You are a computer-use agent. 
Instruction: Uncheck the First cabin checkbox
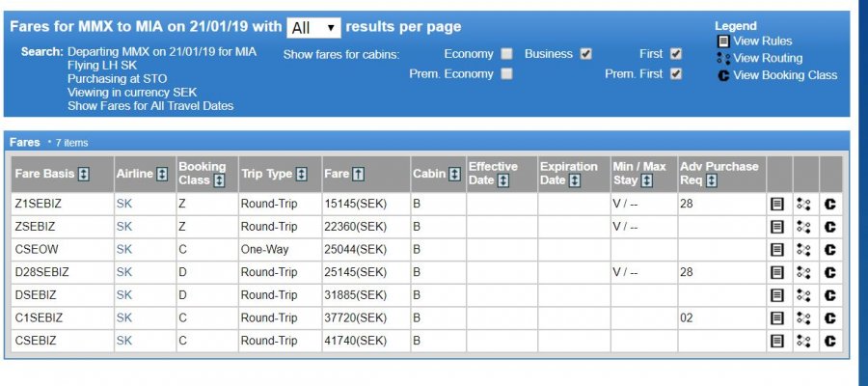click(676, 54)
